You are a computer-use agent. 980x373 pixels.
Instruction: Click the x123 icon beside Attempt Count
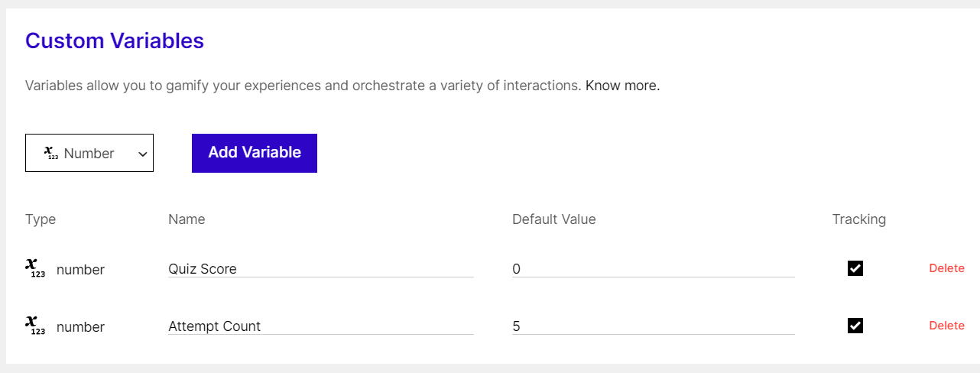point(35,326)
